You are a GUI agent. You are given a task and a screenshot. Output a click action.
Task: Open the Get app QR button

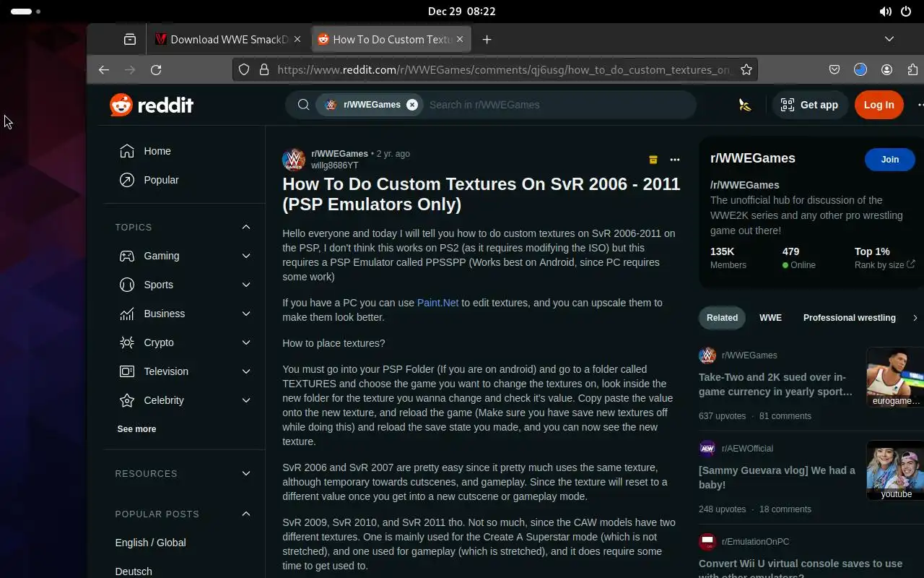tap(809, 105)
